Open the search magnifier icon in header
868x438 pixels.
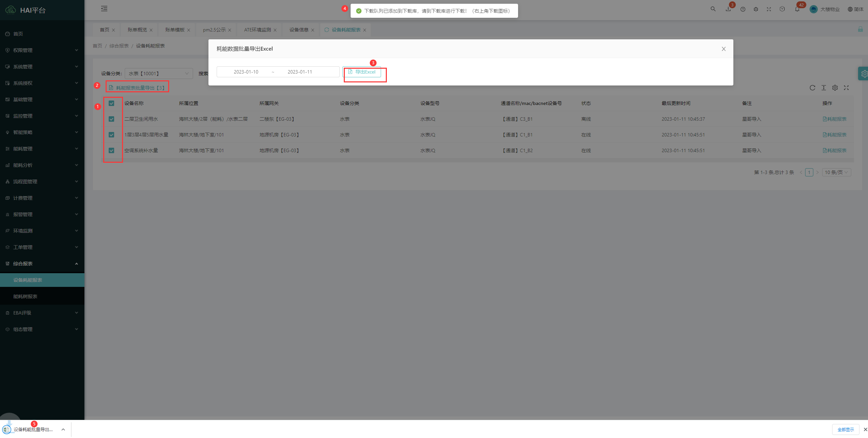pos(713,9)
